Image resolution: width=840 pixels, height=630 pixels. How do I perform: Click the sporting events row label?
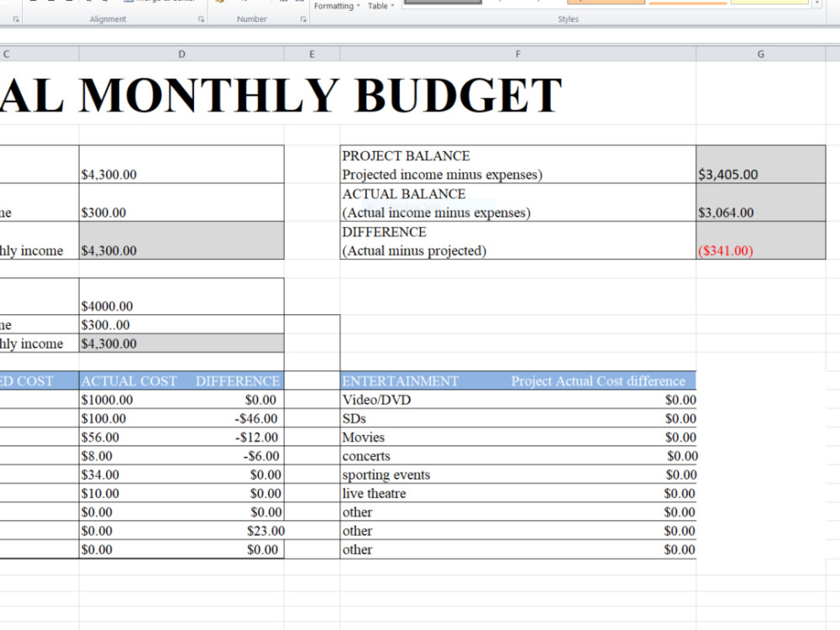coord(386,475)
